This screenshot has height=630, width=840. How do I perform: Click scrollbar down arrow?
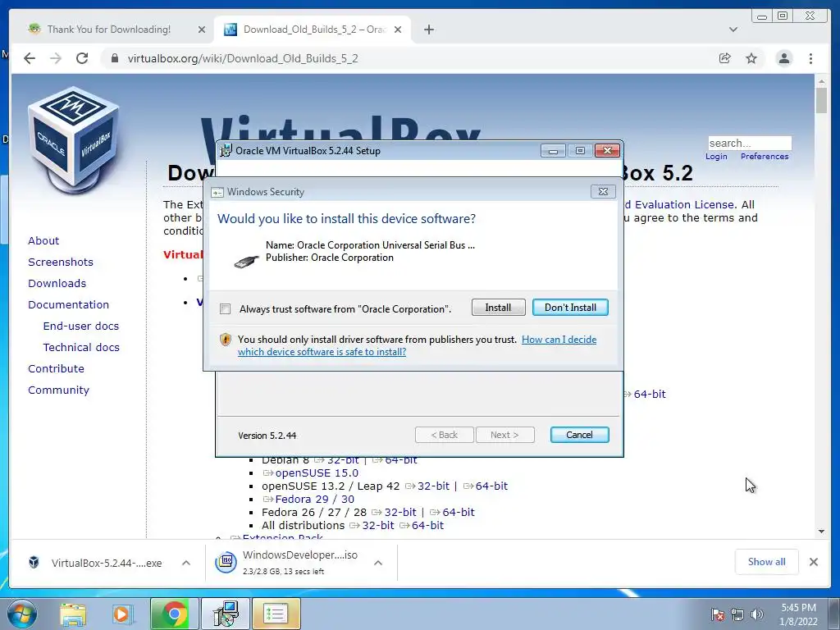[x=821, y=532]
